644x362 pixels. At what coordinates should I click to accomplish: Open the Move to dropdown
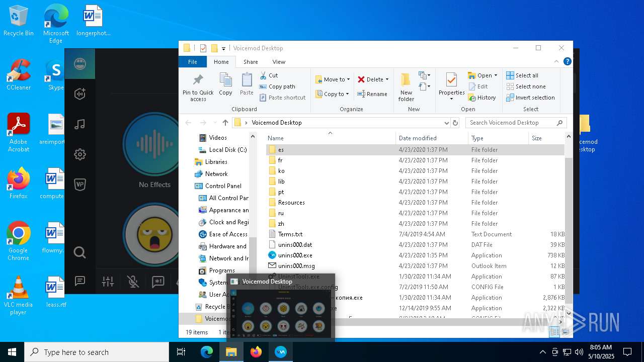[x=333, y=79]
